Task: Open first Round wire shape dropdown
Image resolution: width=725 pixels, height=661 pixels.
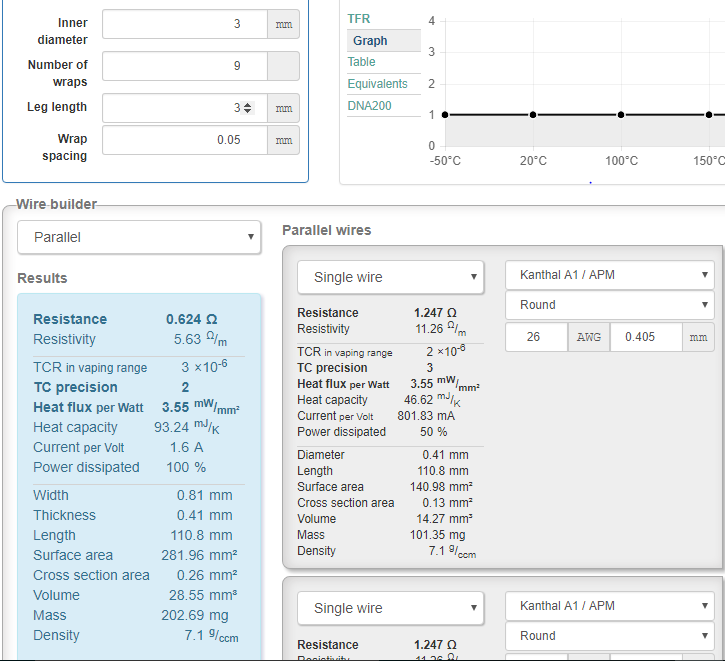Action: (x=610, y=305)
